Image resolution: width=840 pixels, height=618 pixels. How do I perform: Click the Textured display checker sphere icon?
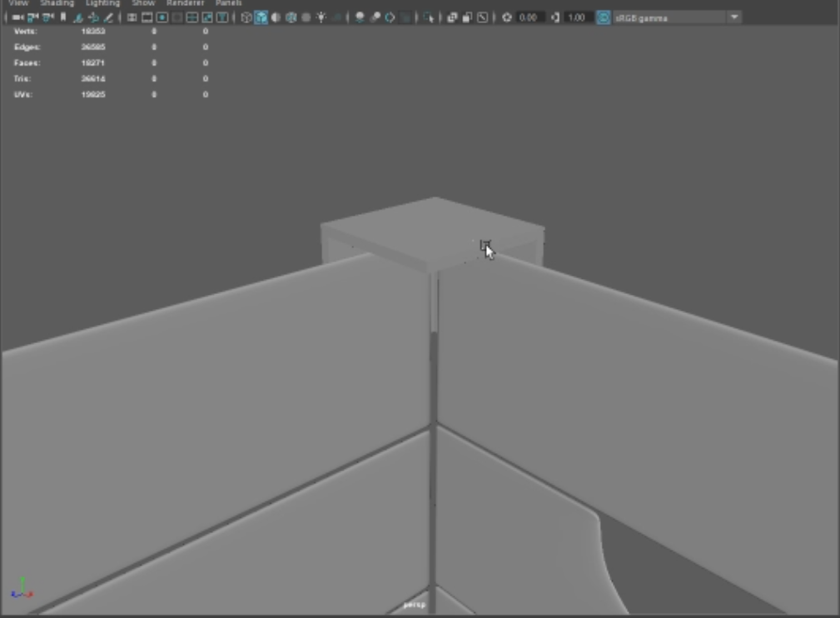291,17
